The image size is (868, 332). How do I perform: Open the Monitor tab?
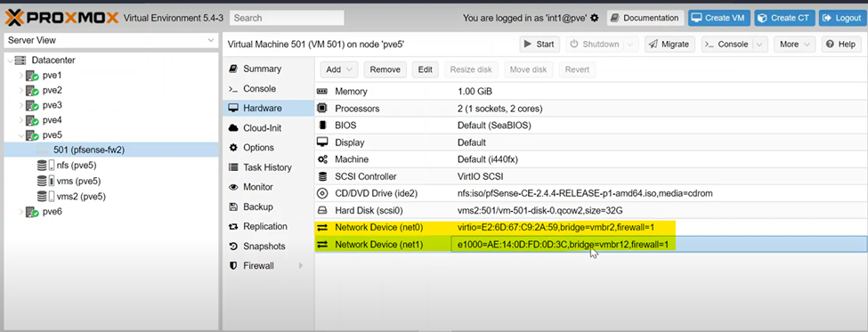(x=268, y=187)
